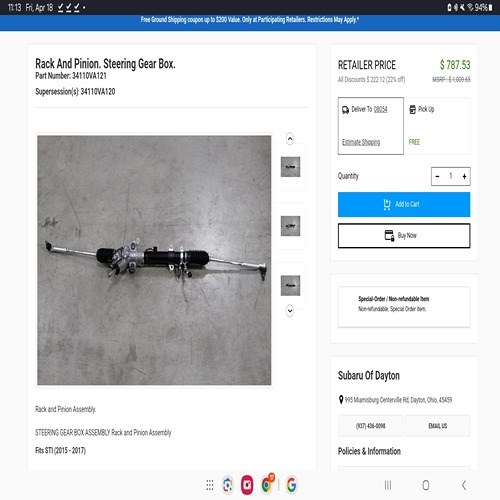Tap the Android back arrow
Viewport: 500px width, 500px height.
coord(464,485)
